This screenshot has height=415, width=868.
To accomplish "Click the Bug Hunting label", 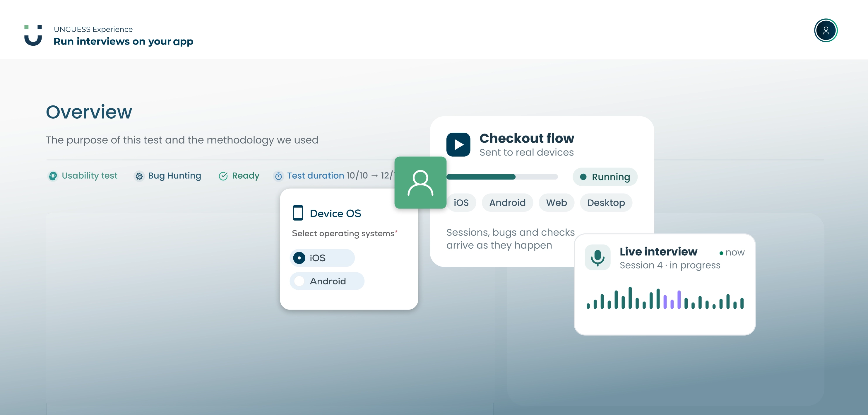I will [x=174, y=176].
